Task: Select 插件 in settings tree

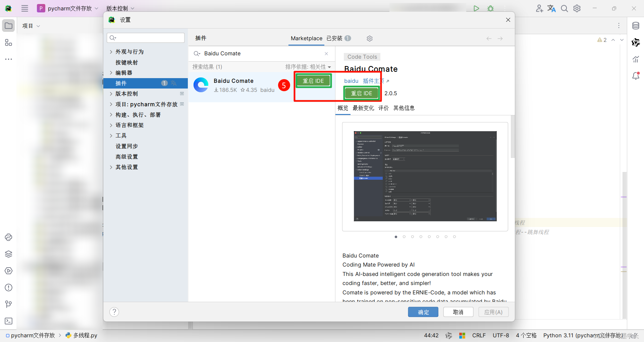Action: [146, 83]
